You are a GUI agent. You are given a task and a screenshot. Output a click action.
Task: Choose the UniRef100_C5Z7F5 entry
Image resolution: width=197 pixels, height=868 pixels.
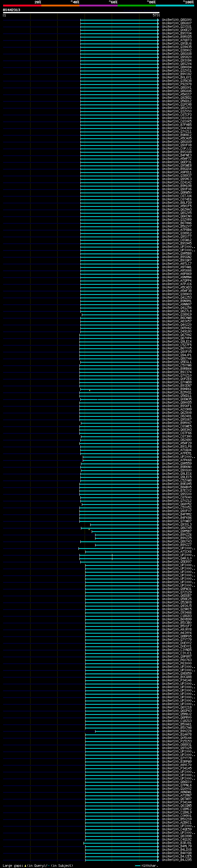pos(177,345)
